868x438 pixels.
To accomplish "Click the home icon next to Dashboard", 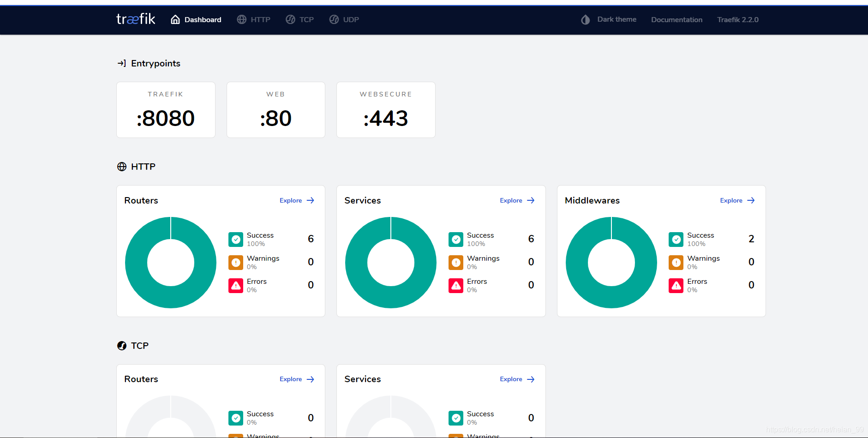I will [175, 19].
